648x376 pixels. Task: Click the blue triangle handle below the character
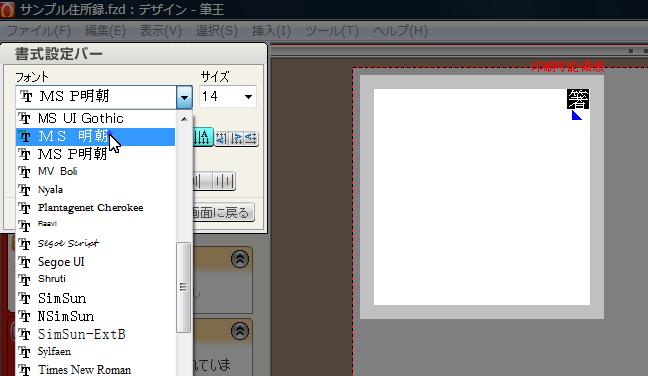point(577,115)
